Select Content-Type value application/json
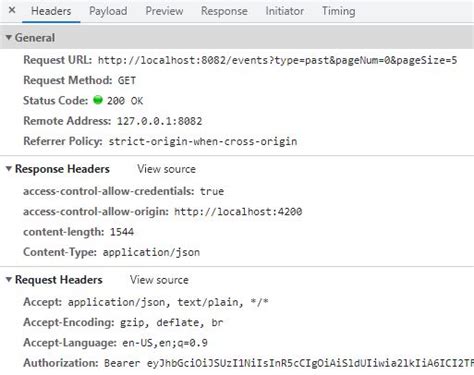The height and width of the screenshot is (375, 474). click(151, 252)
